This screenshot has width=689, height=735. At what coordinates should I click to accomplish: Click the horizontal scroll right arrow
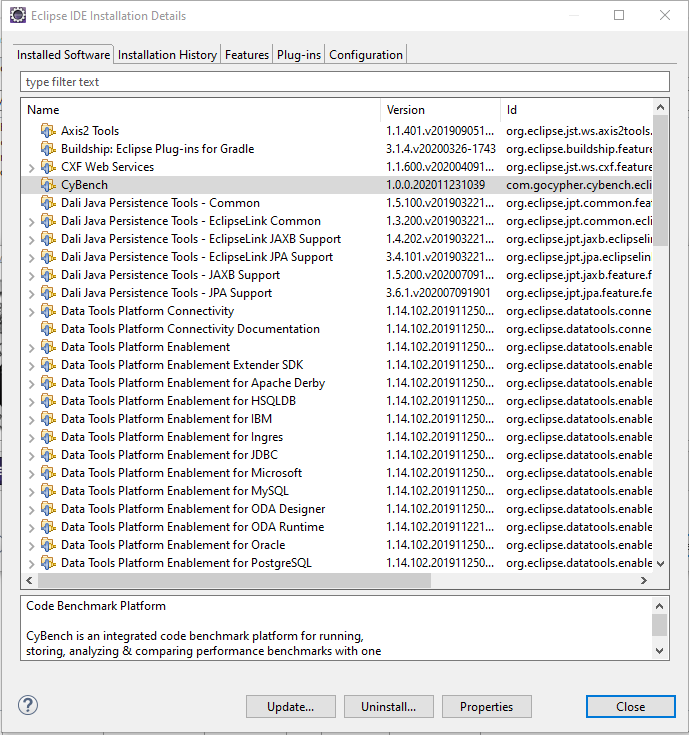[644, 580]
